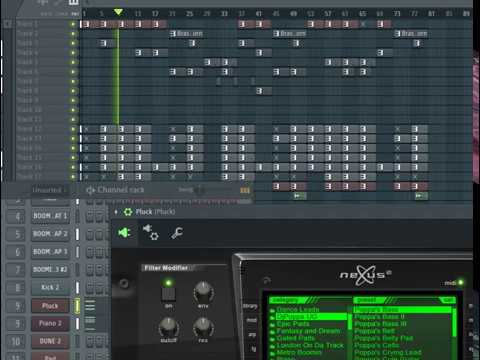480x360 pixels.
Task: Adjust the Filter Modifier res knob
Action: [x=203, y=327]
